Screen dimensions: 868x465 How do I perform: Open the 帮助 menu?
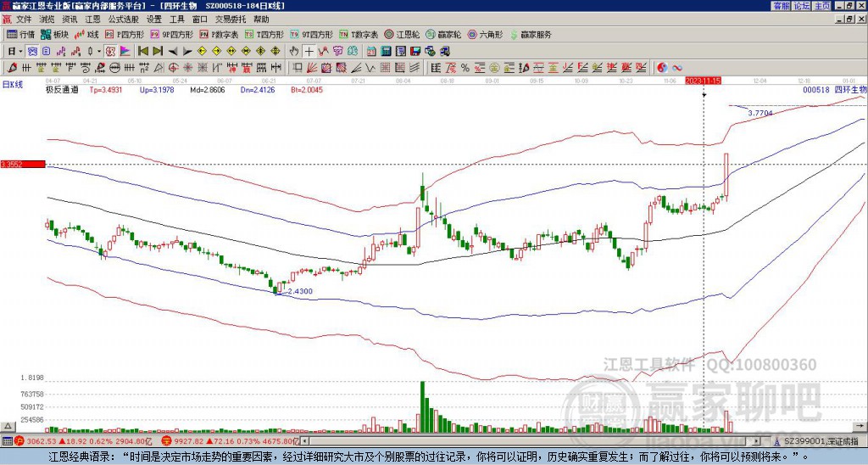pos(261,20)
